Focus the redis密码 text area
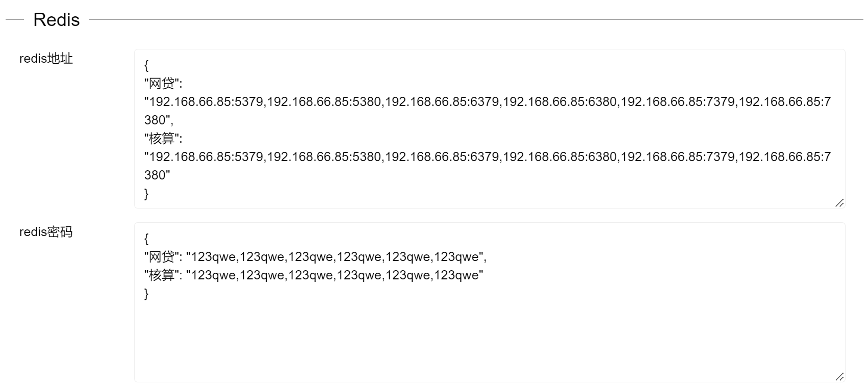Screen dimensions: 868x390 (x=490, y=302)
